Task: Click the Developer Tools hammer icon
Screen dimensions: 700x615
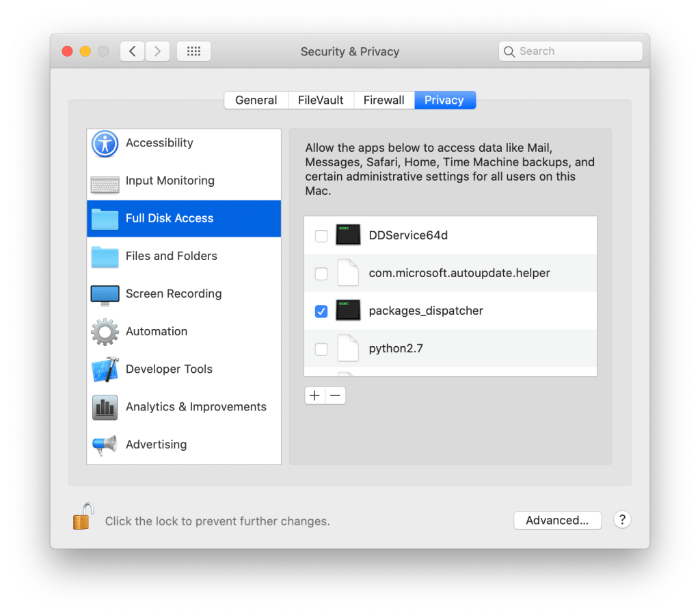Action: [105, 369]
